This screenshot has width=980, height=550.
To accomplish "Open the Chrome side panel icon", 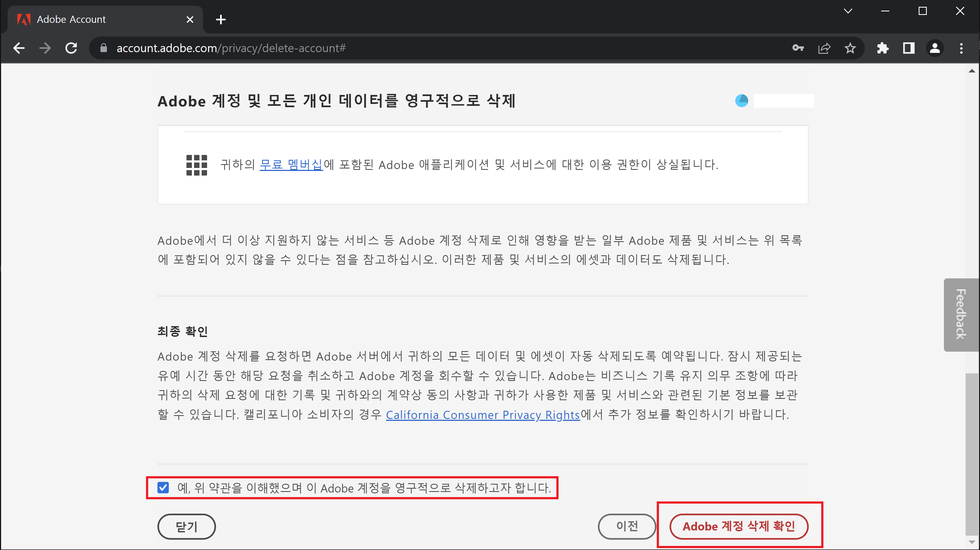I will 908,48.
